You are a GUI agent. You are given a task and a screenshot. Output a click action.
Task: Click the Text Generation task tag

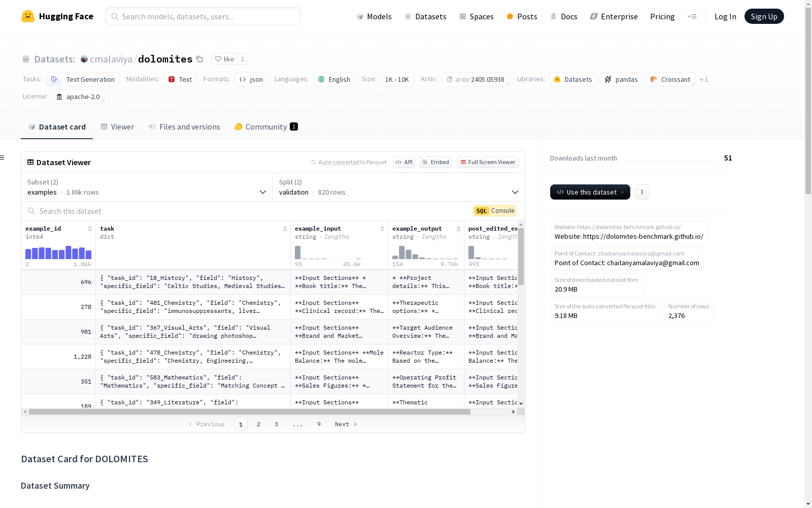click(83, 79)
